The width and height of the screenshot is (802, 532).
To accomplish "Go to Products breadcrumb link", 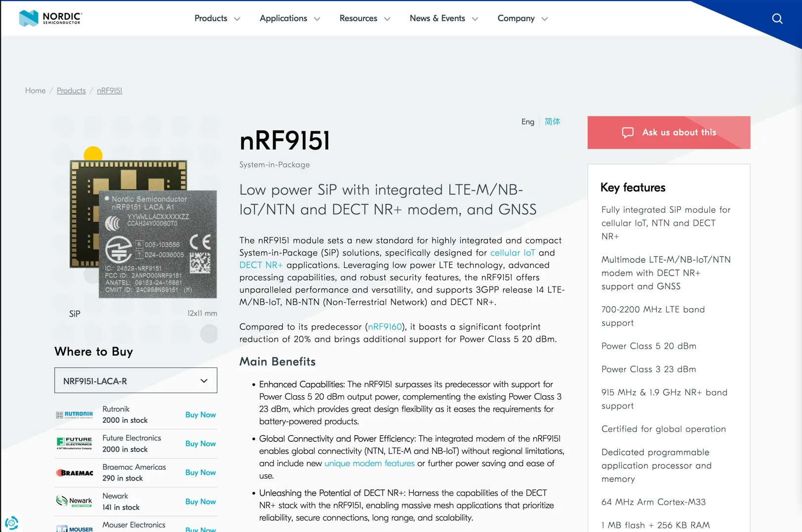I will [71, 90].
